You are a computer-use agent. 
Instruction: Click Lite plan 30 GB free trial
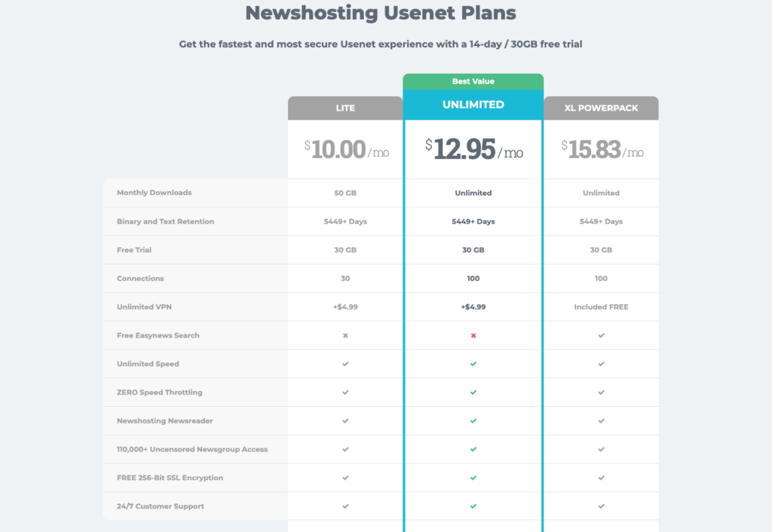pos(345,250)
